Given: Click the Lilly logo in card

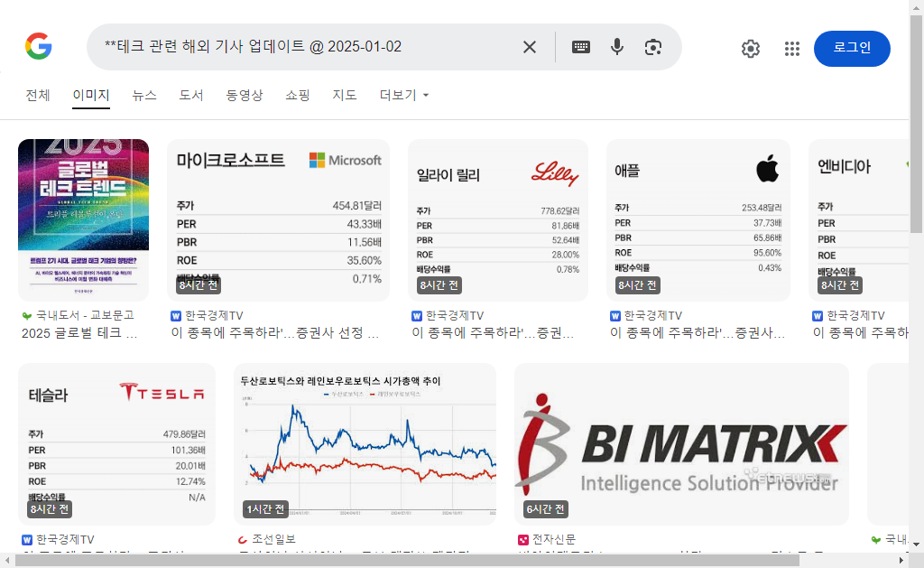Looking at the screenshot, I should (555, 172).
